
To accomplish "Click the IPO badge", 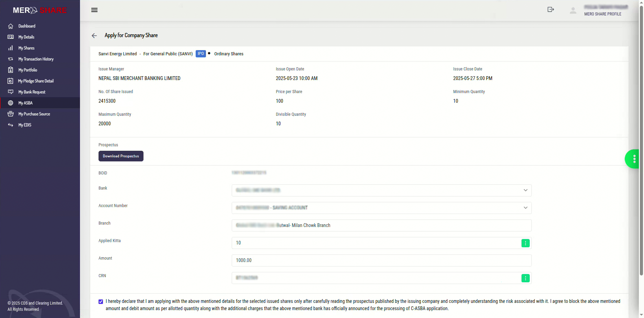I will point(201,54).
